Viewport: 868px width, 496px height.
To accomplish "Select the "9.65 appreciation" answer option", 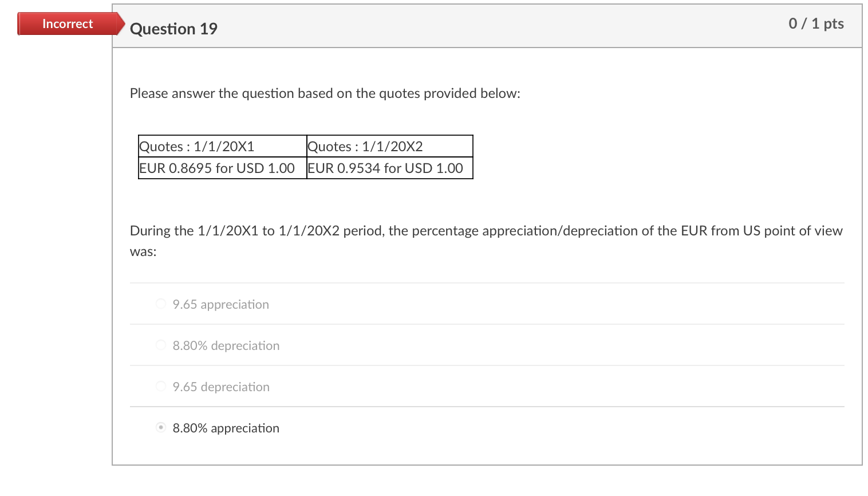I will 161,304.
